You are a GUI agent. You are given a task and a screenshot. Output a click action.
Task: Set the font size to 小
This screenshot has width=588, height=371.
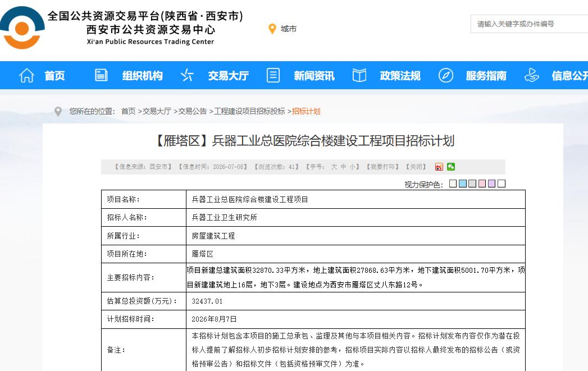point(353,167)
